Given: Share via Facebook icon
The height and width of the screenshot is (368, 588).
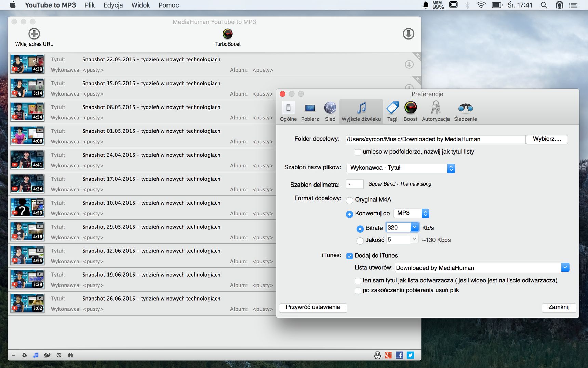Looking at the screenshot, I should (x=399, y=355).
